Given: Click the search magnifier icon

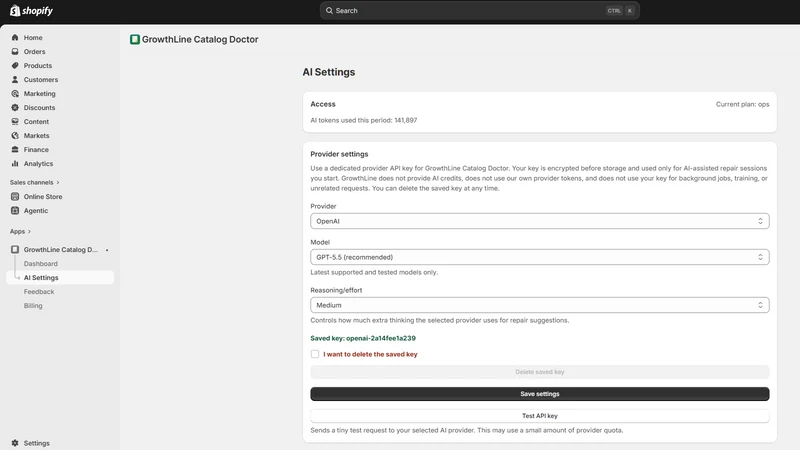Looking at the screenshot, I should point(329,10).
